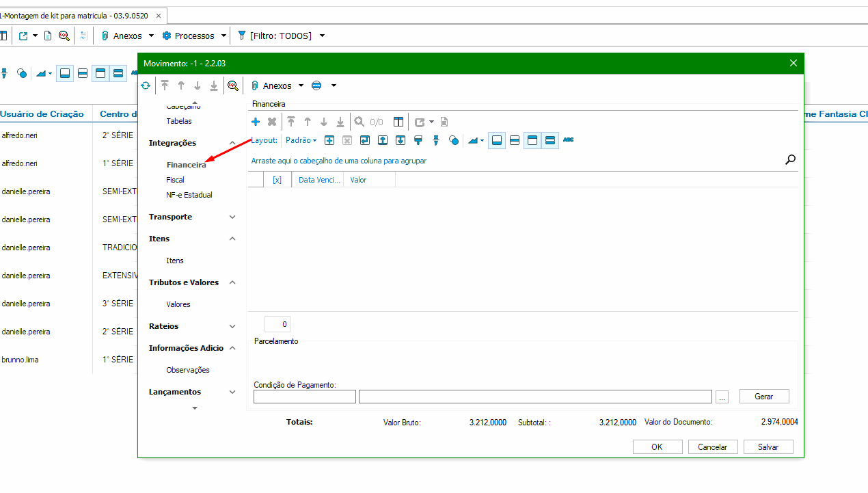Viewport: 868px width, 493px height.
Task: Collapse the Integrações section
Action: [232, 143]
